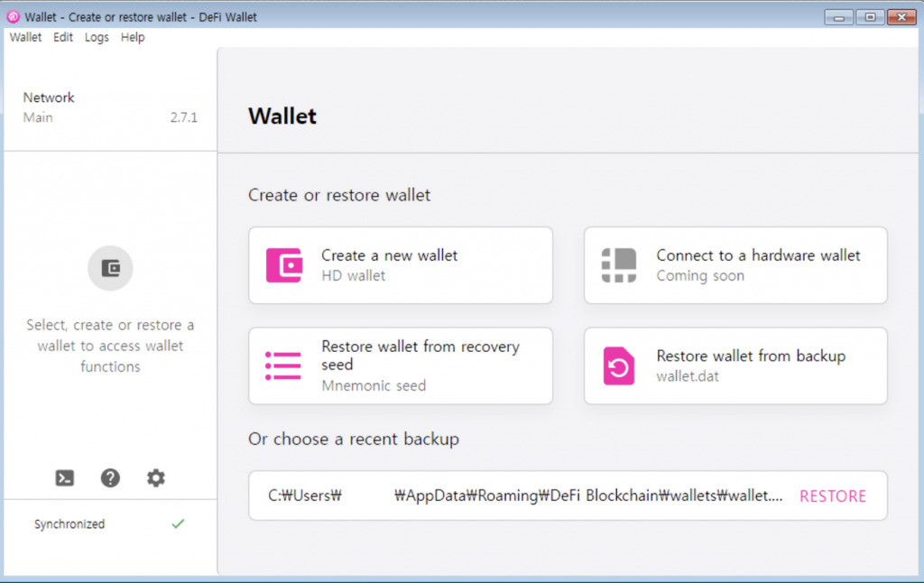The height and width of the screenshot is (583, 924).
Task: Click the DeFi Wallet title bar logo
Action: click(x=13, y=16)
